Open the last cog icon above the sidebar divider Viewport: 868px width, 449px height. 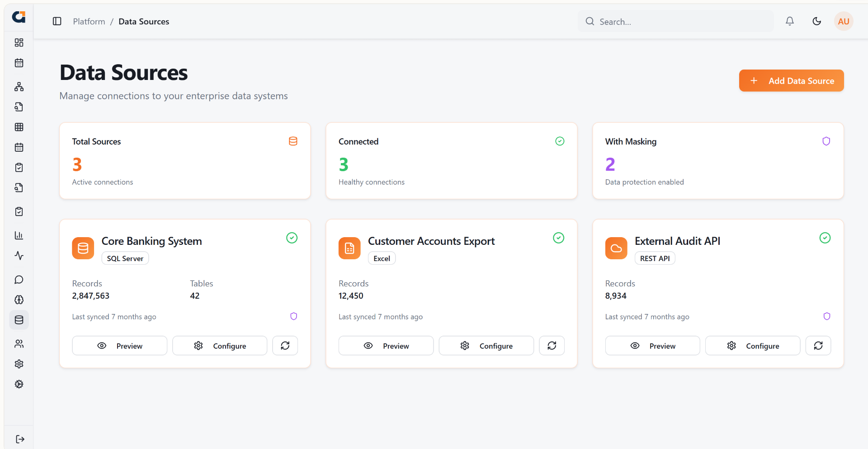coord(19,384)
